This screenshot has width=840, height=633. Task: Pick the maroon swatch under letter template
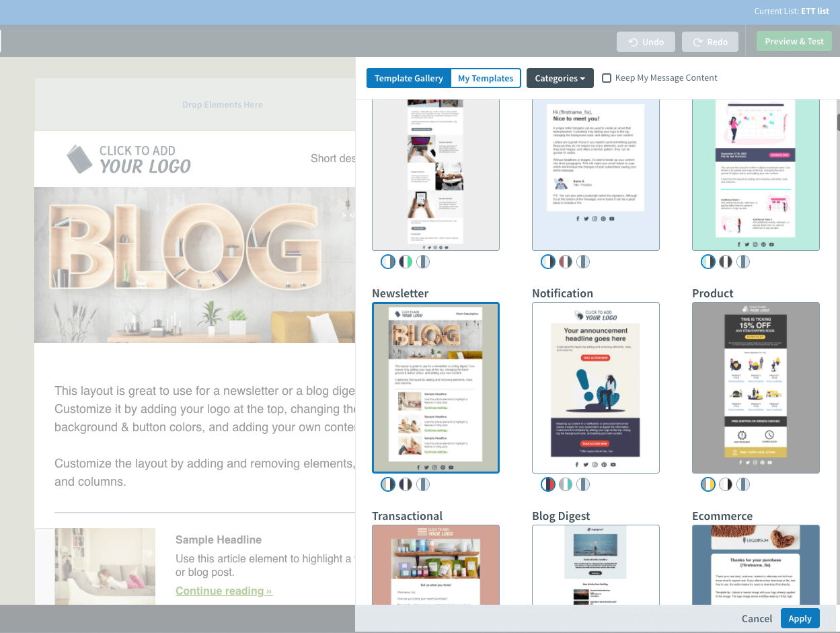(566, 262)
